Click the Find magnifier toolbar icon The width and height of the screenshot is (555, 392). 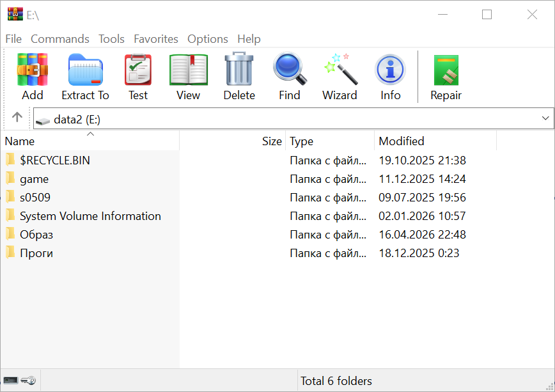click(290, 69)
